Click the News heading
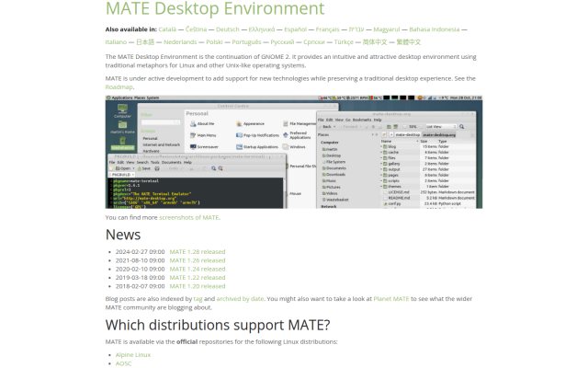 123,235
